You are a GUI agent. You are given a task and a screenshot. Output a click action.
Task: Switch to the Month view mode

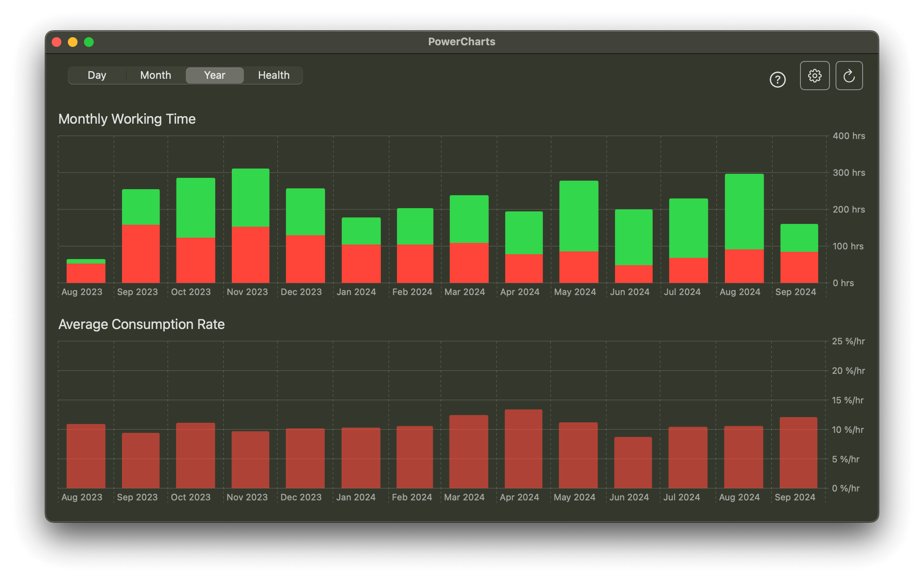155,75
